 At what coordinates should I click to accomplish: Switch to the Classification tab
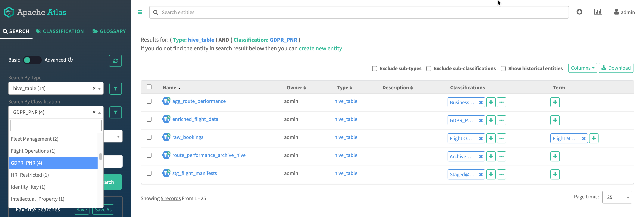click(x=60, y=31)
